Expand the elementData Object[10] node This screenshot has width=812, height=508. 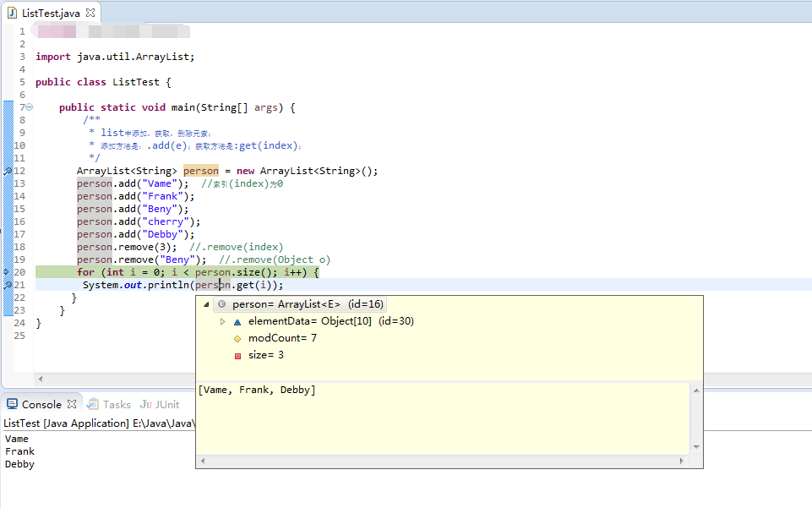click(x=223, y=321)
